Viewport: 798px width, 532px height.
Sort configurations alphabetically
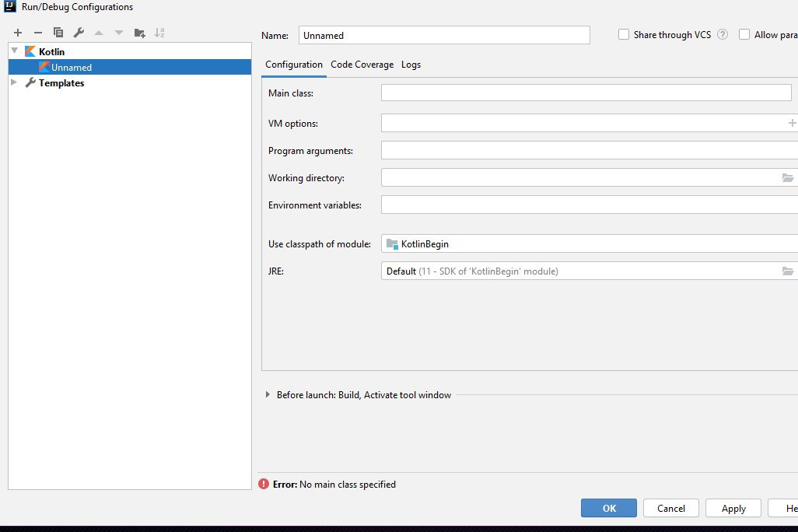click(x=159, y=33)
